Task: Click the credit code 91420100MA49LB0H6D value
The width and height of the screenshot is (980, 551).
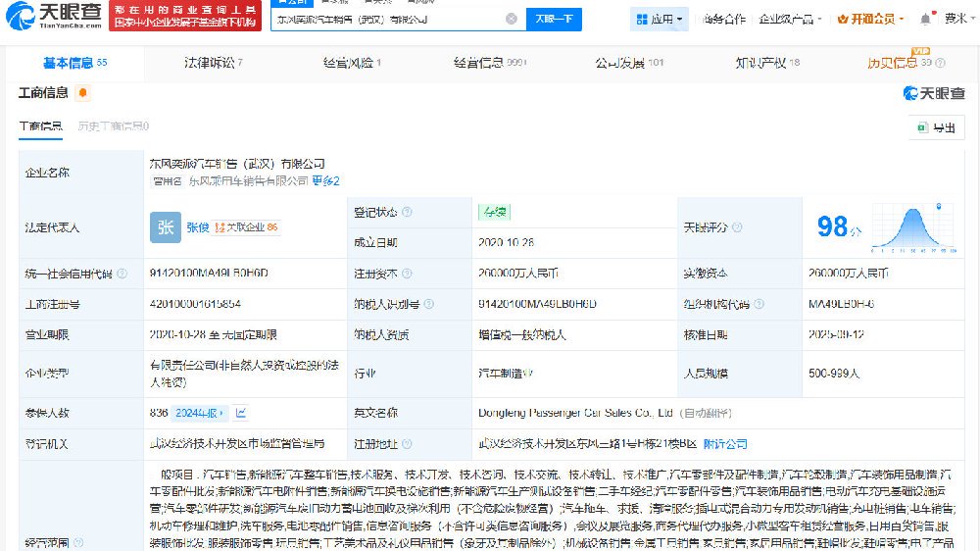Action: [209, 274]
